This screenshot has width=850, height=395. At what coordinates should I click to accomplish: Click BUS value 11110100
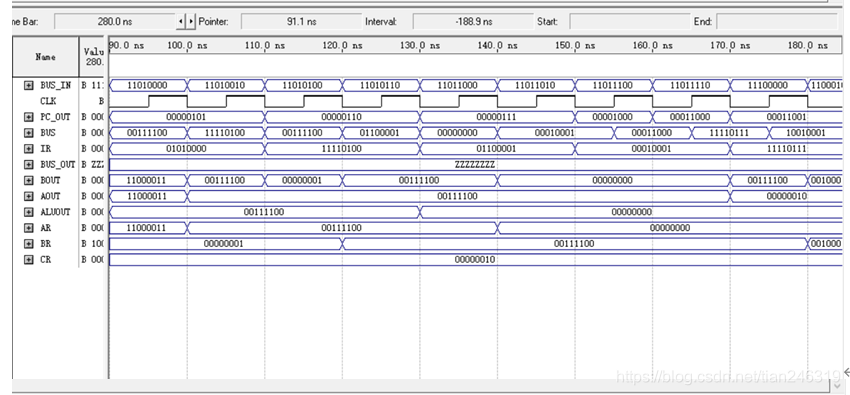click(225, 133)
